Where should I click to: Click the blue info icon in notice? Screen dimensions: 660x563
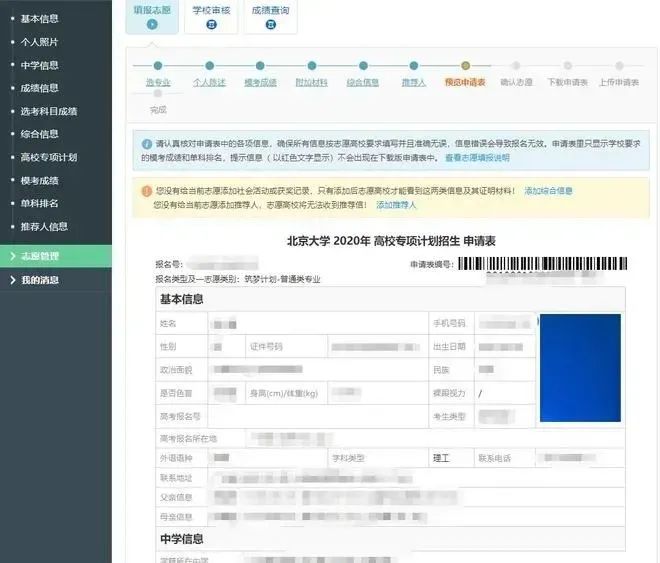[146, 144]
